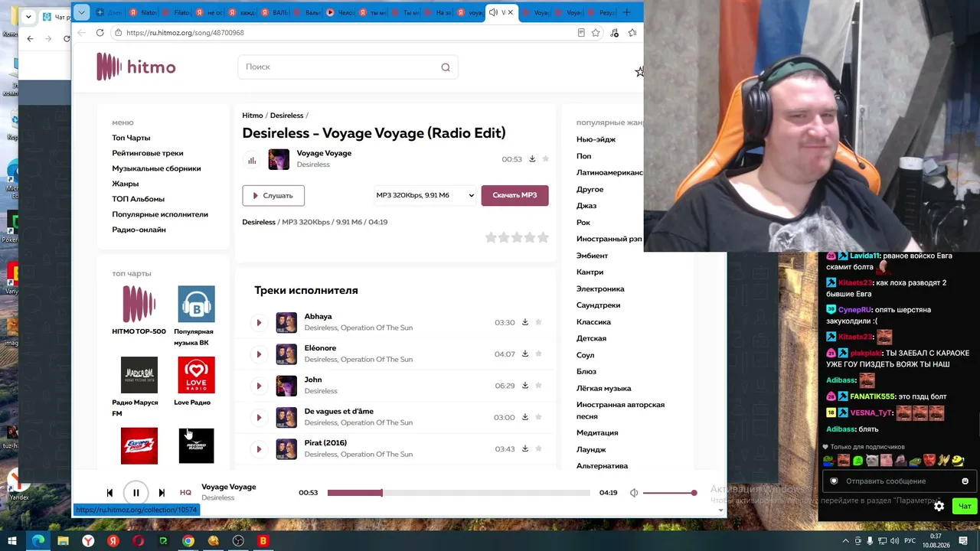The height and width of the screenshot is (551, 980).
Task: Play De vagues et d'âme
Action: [259, 418]
